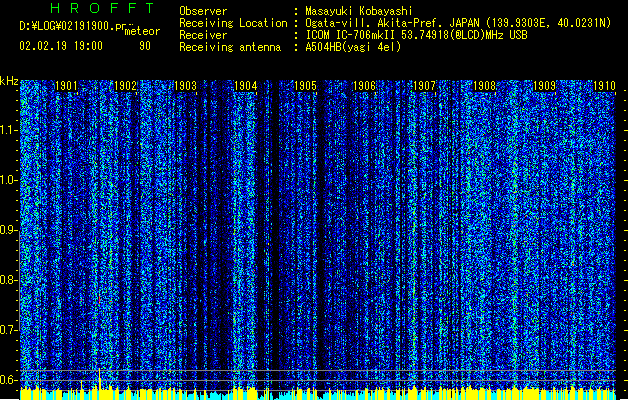Select the ICOM IC-706mkII receiver text
The image size is (629, 400).
[416, 35]
